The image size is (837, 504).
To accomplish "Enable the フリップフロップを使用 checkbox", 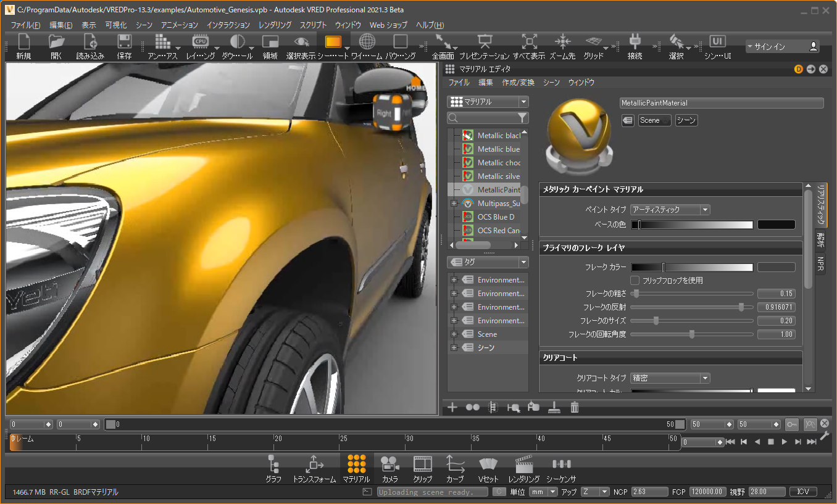I will pyautogui.click(x=635, y=281).
